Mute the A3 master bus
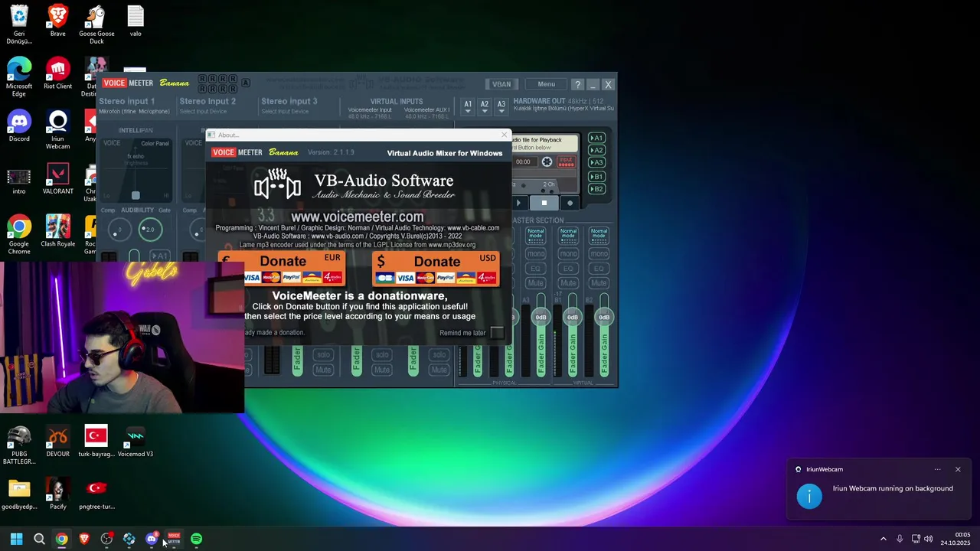980x551 pixels. [536, 283]
